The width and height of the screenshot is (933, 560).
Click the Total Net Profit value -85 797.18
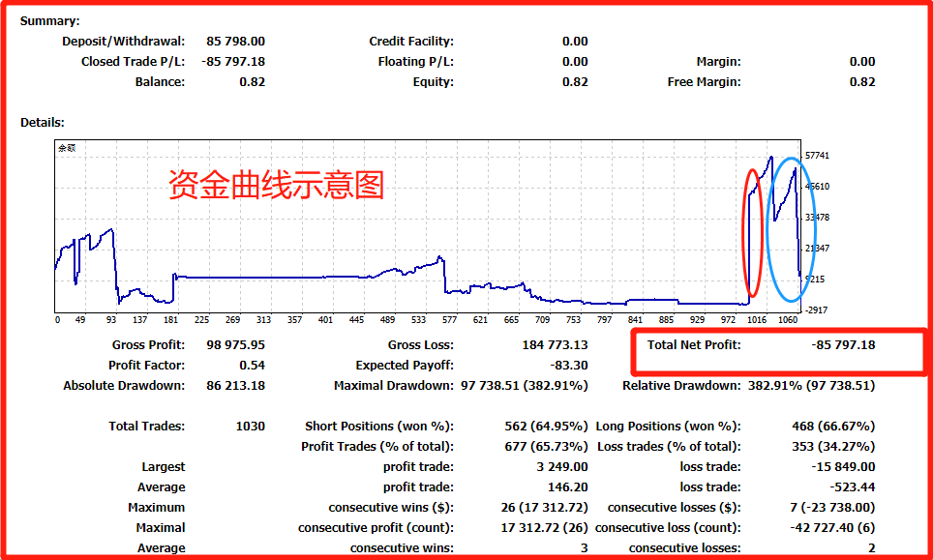843,344
